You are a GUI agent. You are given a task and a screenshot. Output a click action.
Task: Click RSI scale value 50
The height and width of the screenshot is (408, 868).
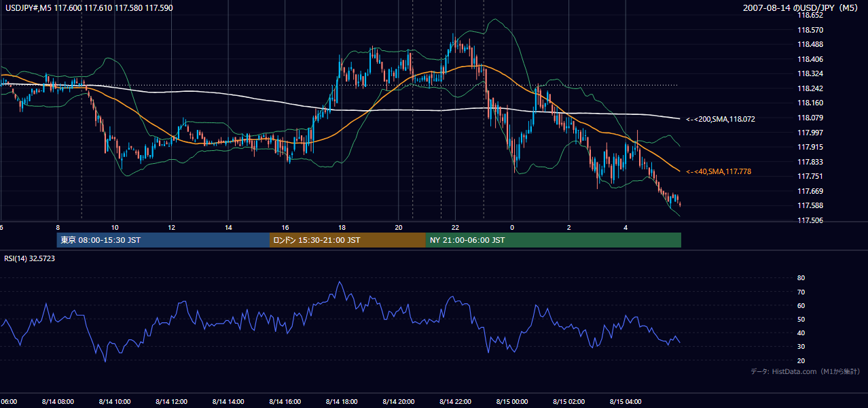(801, 319)
